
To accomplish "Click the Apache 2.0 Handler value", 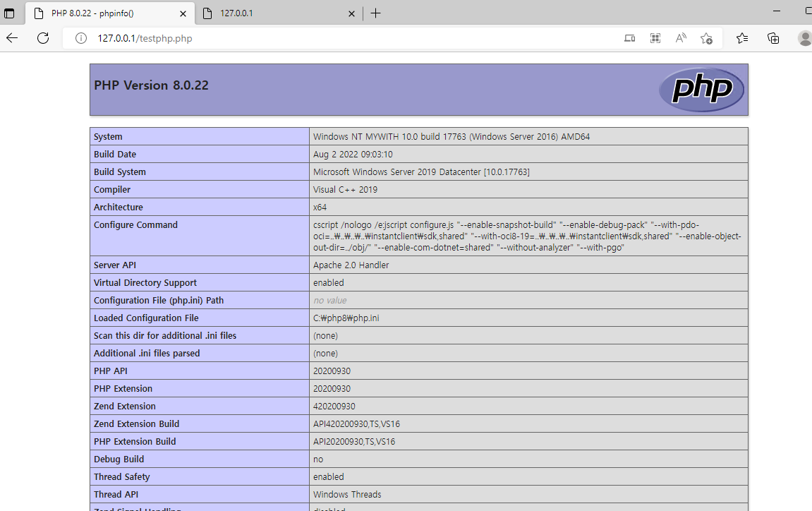I will tap(351, 265).
